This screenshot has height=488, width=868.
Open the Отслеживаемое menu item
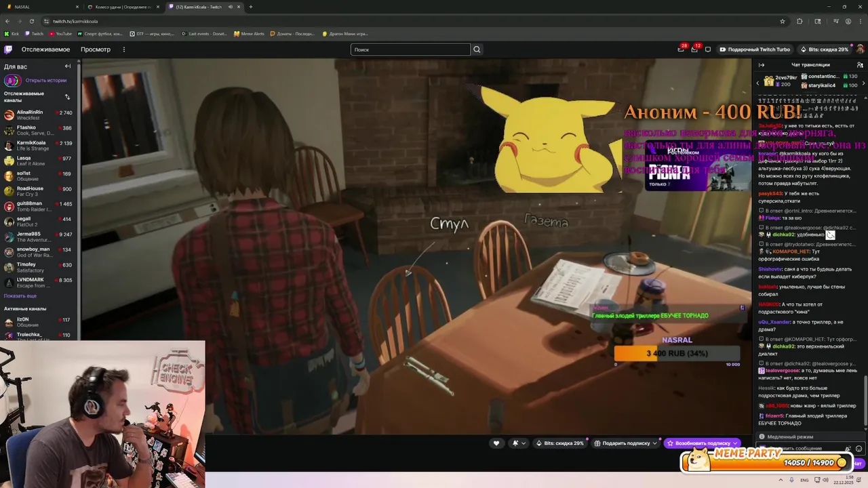click(45, 49)
